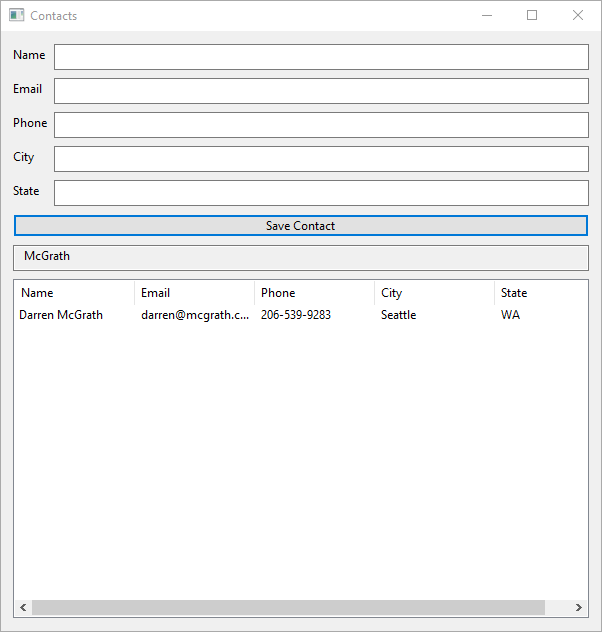Viewport: 602px width, 632px height.
Task: Click the State column header
Action: (541, 293)
